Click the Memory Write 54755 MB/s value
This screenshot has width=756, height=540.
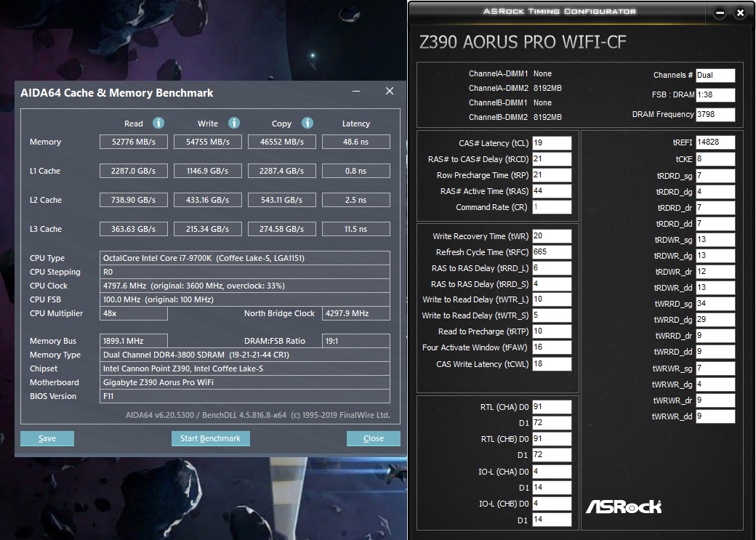[208, 142]
